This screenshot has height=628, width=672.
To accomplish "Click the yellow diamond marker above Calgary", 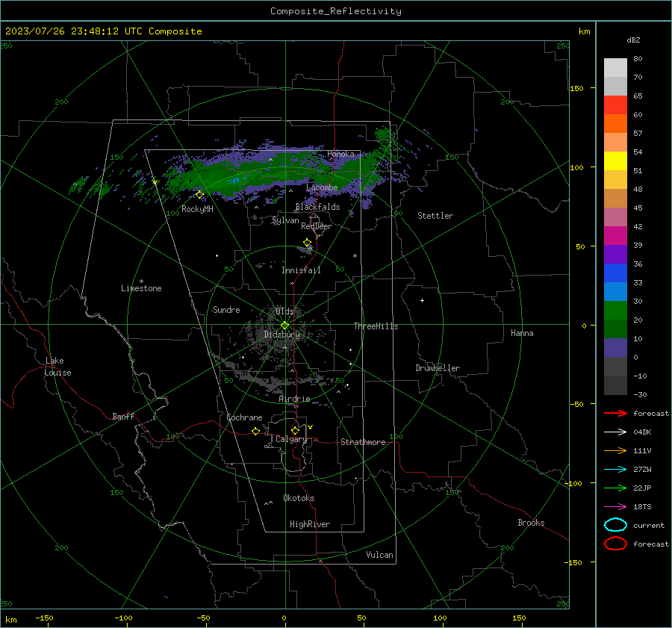I will coord(295,430).
